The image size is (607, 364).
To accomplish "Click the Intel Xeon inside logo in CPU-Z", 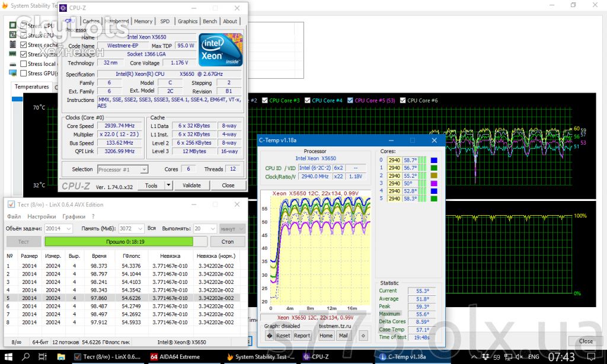I will 221,50.
